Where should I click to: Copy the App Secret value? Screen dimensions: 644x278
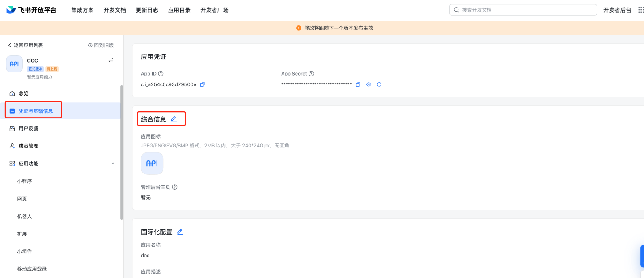(x=358, y=84)
